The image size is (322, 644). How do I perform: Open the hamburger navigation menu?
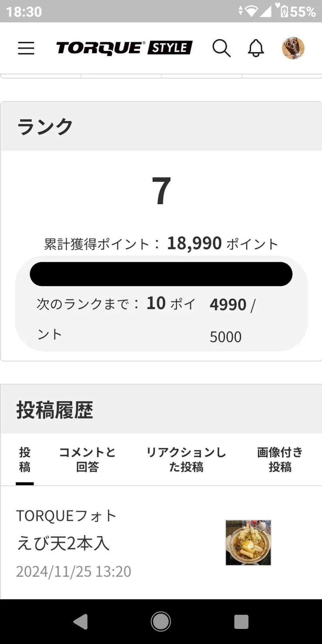pos(26,48)
